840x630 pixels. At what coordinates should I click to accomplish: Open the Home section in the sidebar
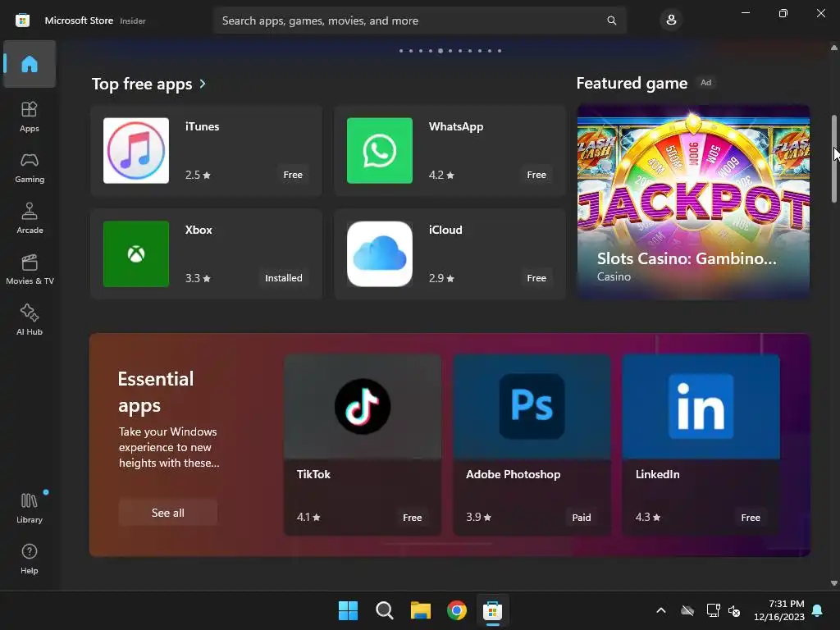coord(30,64)
